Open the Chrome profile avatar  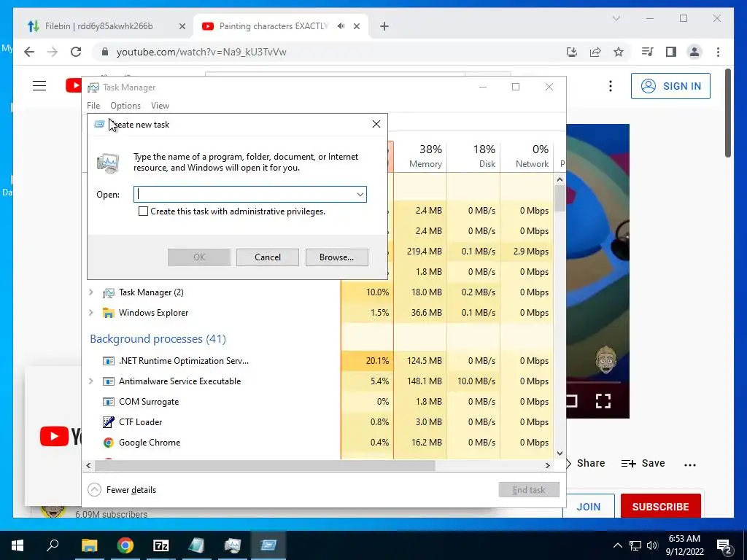[x=694, y=52]
